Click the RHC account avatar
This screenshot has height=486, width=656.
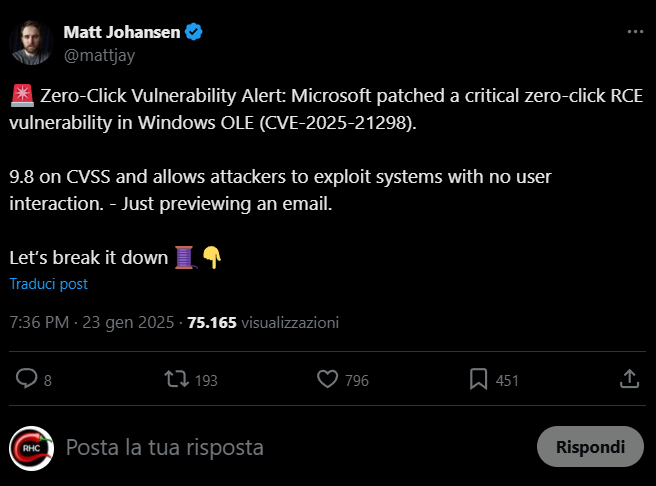tap(32, 447)
